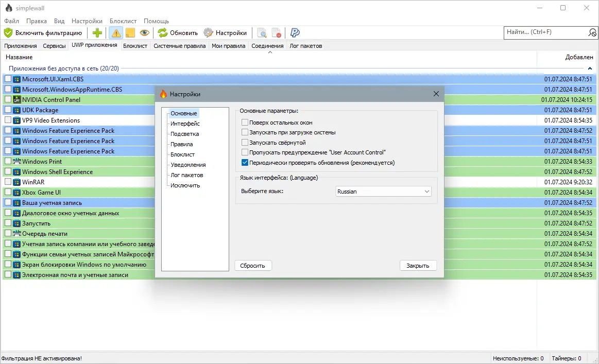The image size is (599, 364).
Task: Click the WinRAR row icon
Action: click(16, 182)
